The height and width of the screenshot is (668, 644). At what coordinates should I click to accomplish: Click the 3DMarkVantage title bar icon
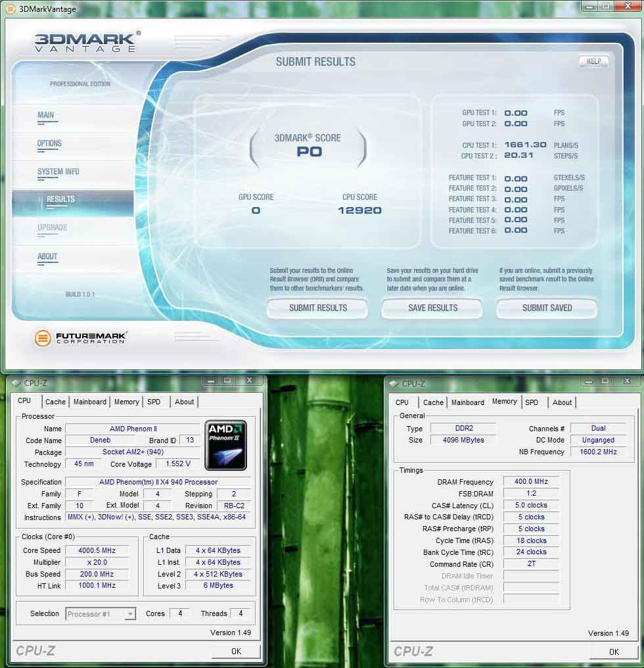11,9
